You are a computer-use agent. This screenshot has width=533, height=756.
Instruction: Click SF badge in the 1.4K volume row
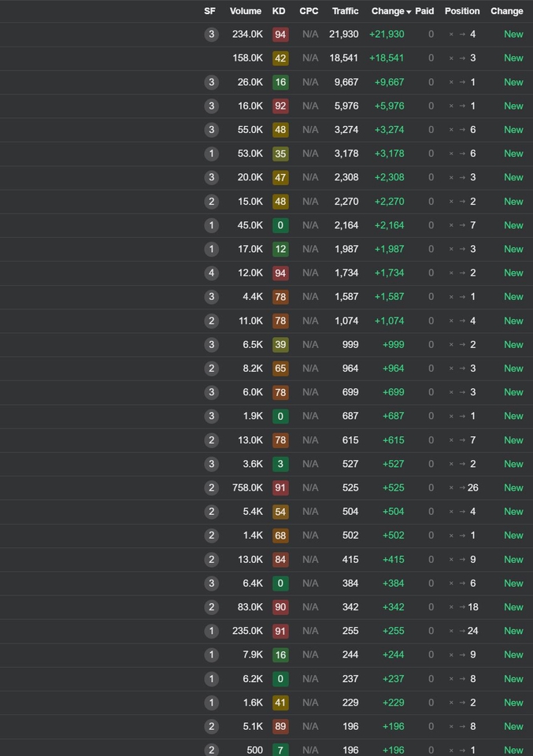(211, 535)
